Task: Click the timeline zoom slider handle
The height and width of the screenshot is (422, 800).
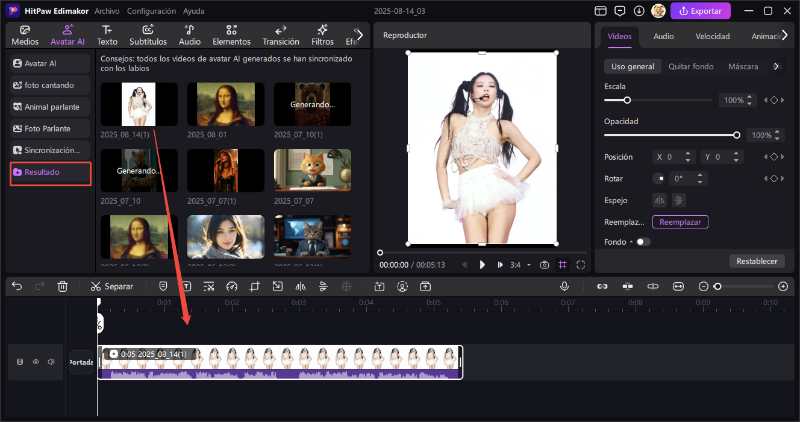Action: point(717,287)
